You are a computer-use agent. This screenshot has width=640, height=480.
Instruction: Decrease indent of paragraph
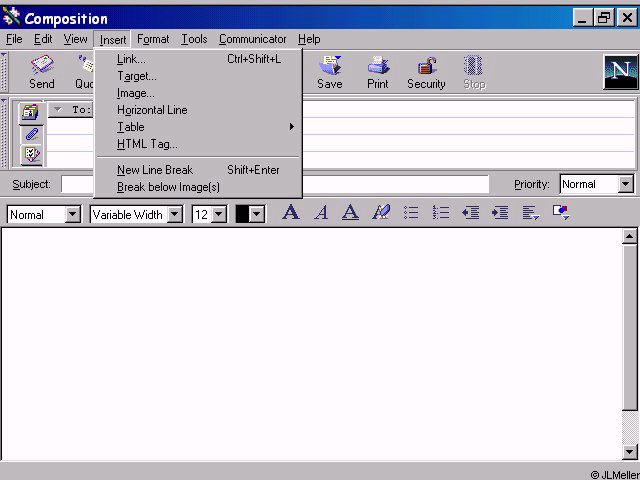click(x=470, y=213)
